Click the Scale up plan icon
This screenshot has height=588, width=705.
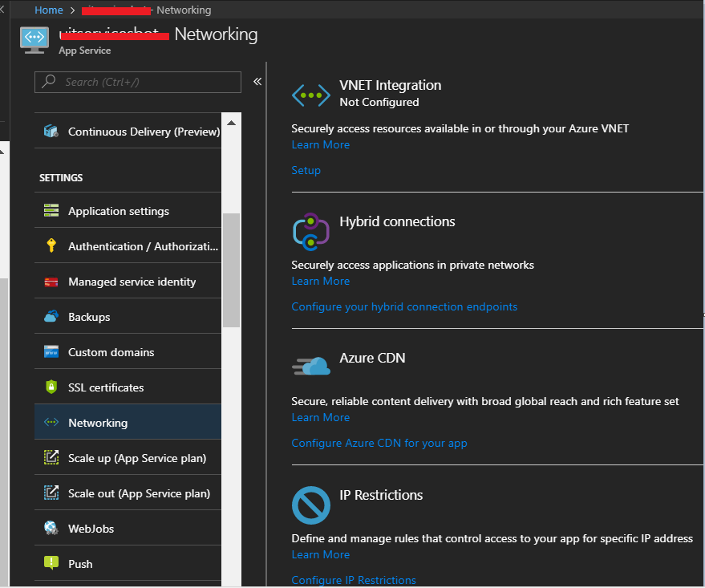pyautogui.click(x=51, y=457)
